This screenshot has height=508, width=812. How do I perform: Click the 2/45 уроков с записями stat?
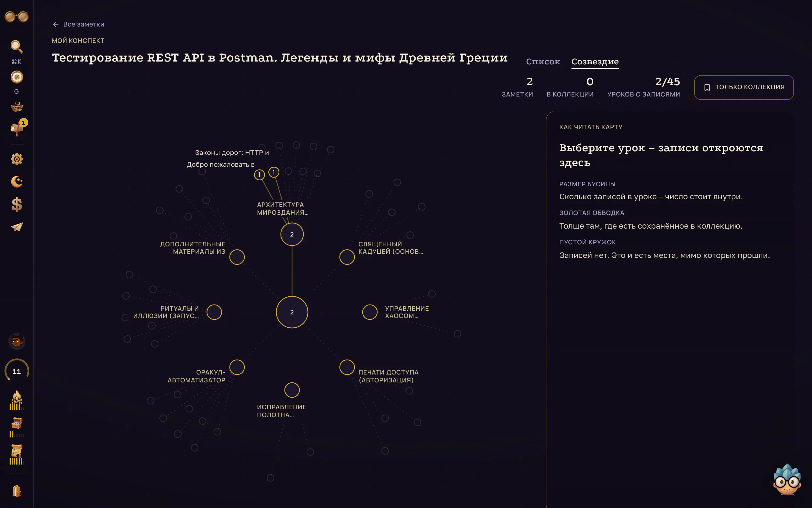[643, 87]
